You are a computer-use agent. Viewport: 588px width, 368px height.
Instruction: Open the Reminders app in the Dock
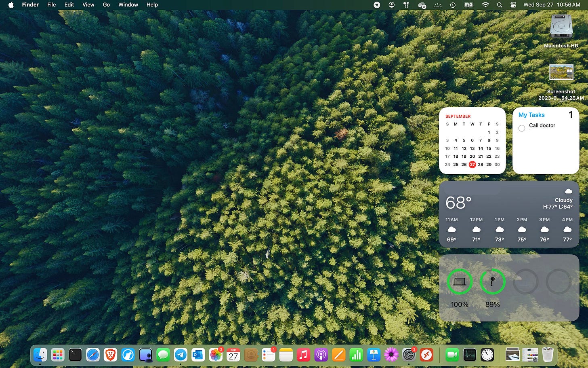269,355
